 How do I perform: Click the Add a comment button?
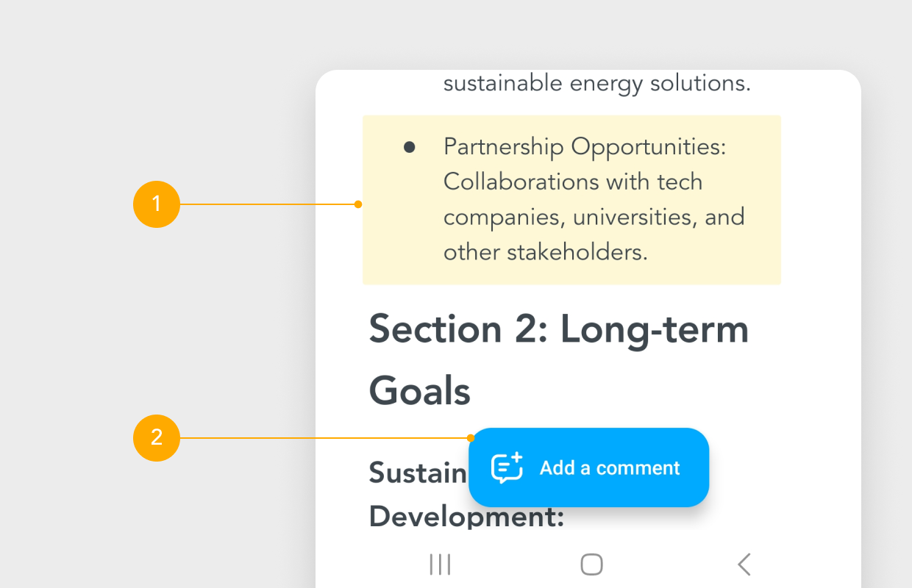point(588,467)
